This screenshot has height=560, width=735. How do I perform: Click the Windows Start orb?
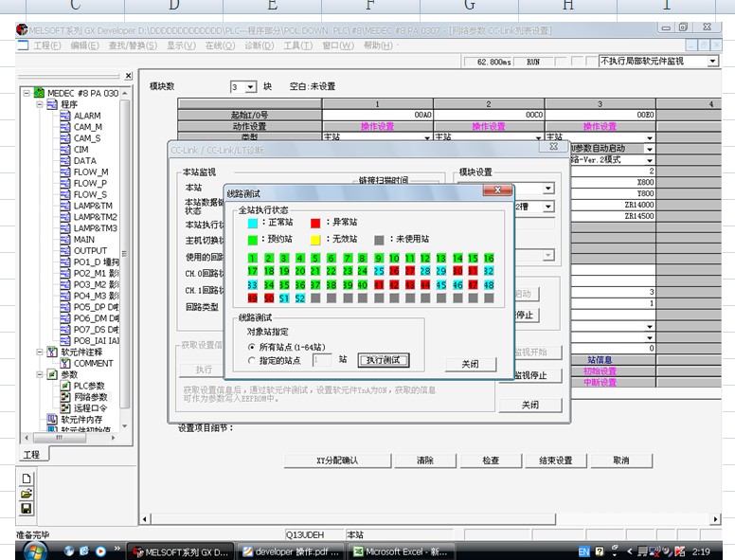(x=33, y=551)
